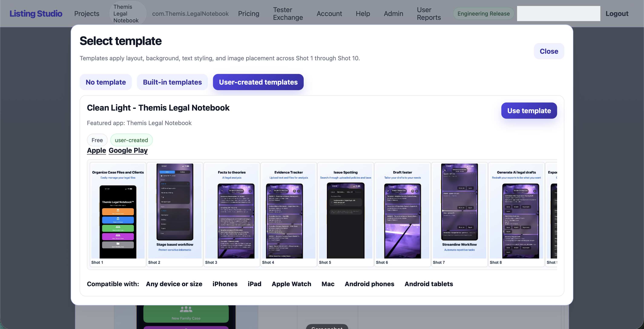Open the Projects page
This screenshot has height=329, width=644.
click(87, 13)
